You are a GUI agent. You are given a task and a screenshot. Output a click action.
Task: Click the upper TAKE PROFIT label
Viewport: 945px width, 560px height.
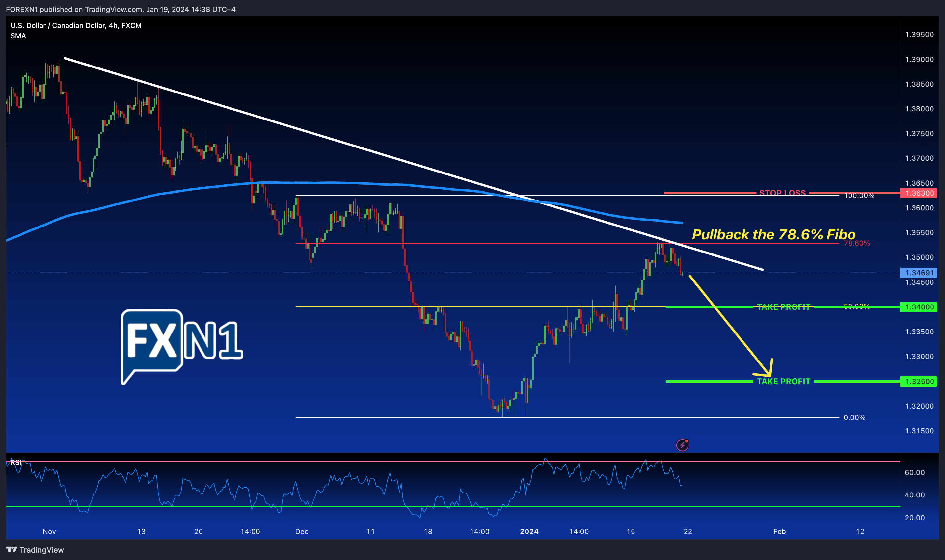coord(783,307)
